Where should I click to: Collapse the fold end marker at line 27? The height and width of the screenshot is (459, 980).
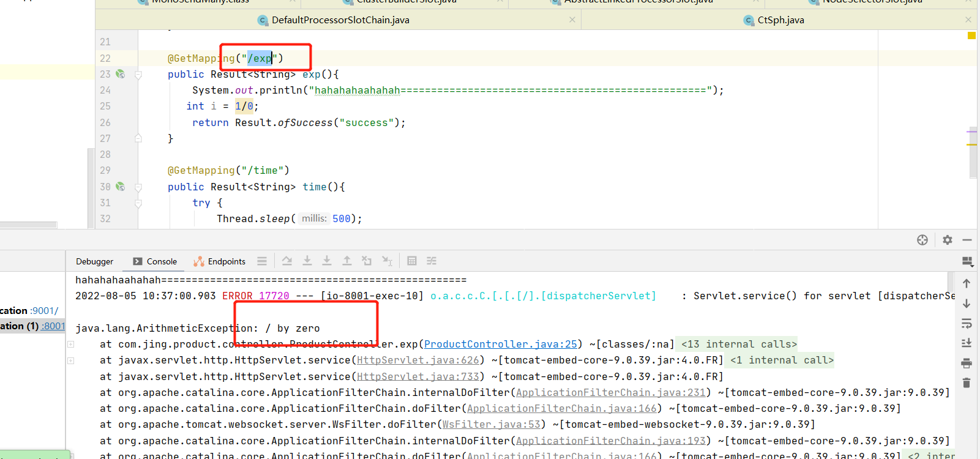138,138
